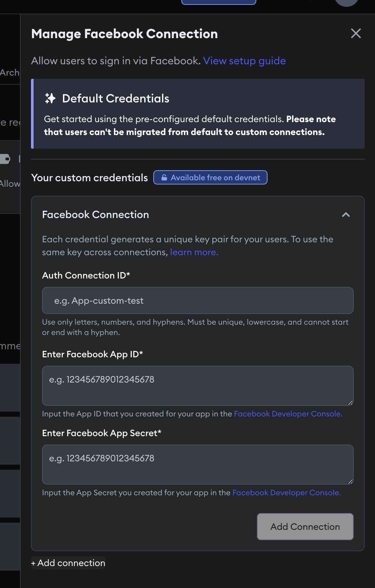Click the Manage Facebook Connection title
The image size is (375, 588).
coord(125,34)
